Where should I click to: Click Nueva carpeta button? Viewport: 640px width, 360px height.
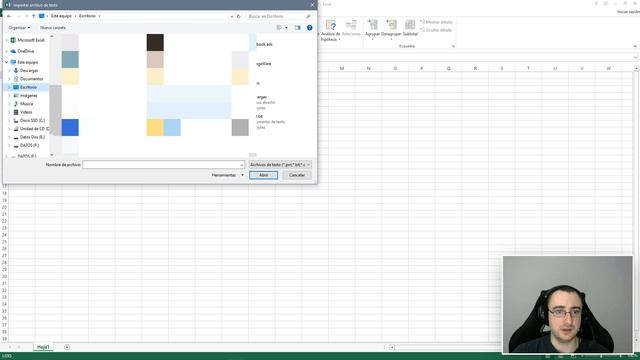pyautogui.click(x=53, y=28)
